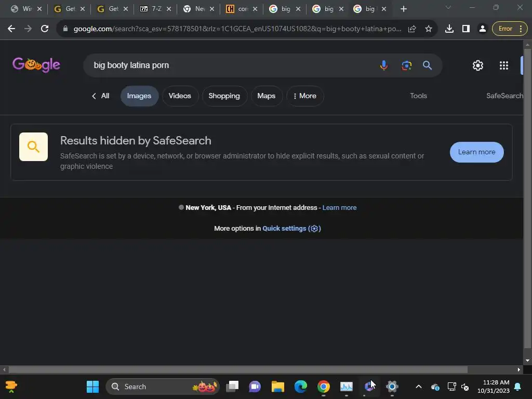Go back using browser back arrow
The image size is (532, 399).
point(11,29)
